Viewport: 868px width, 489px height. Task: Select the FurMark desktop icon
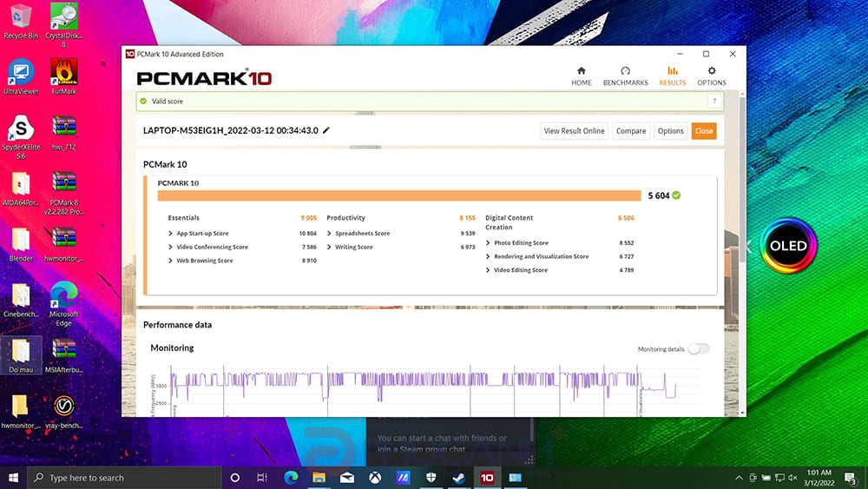pos(63,76)
